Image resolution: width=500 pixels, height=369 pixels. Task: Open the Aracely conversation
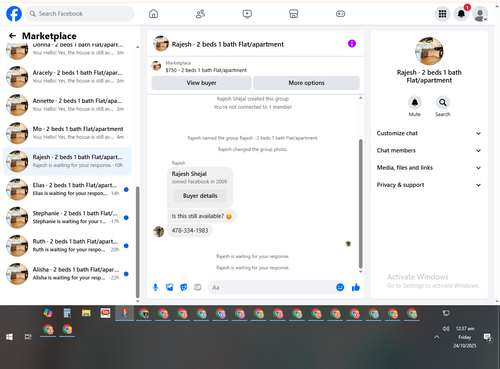[67, 77]
